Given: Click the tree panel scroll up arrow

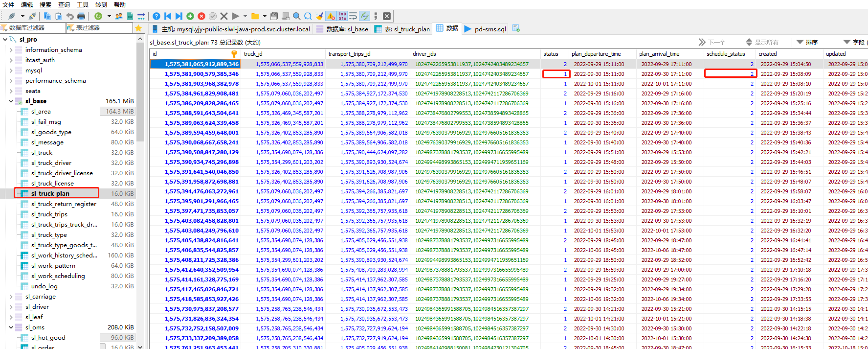Looking at the screenshot, I should 140,39.
